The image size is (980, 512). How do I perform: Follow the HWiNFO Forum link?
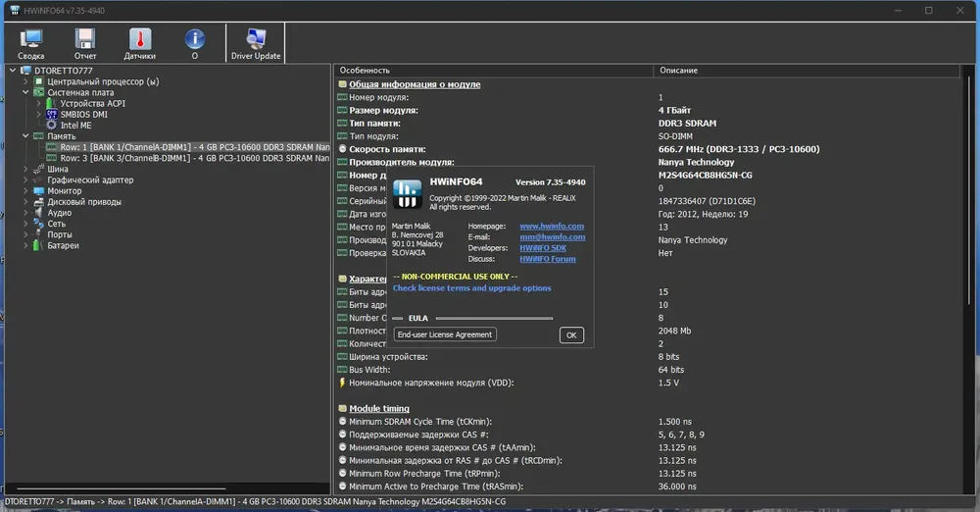(x=548, y=259)
